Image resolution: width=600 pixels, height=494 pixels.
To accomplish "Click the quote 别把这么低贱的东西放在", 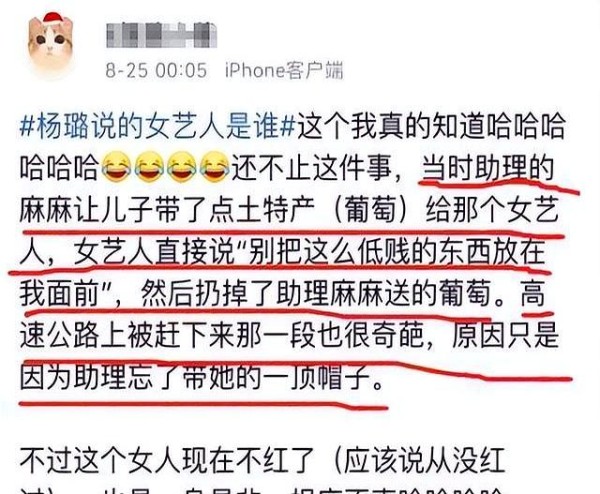I will pos(394,251).
